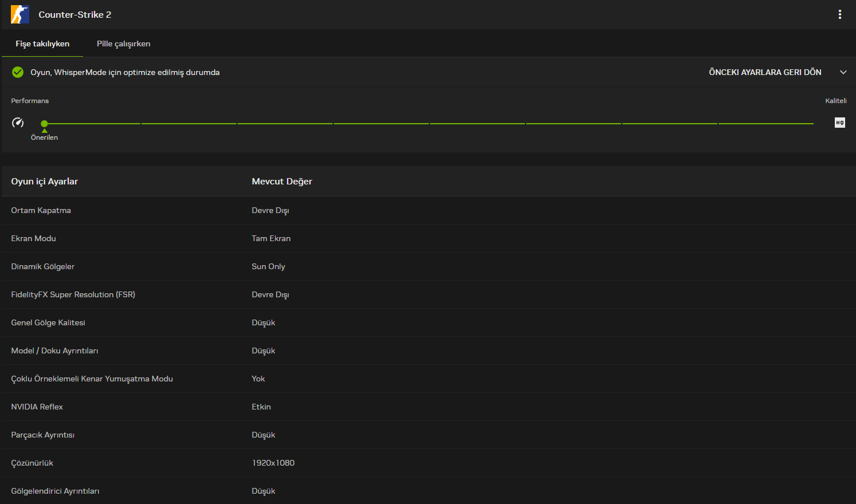Select the Ortam Kapatma setting row
Image resolution: width=856 pixels, height=504 pixels.
click(x=429, y=210)
